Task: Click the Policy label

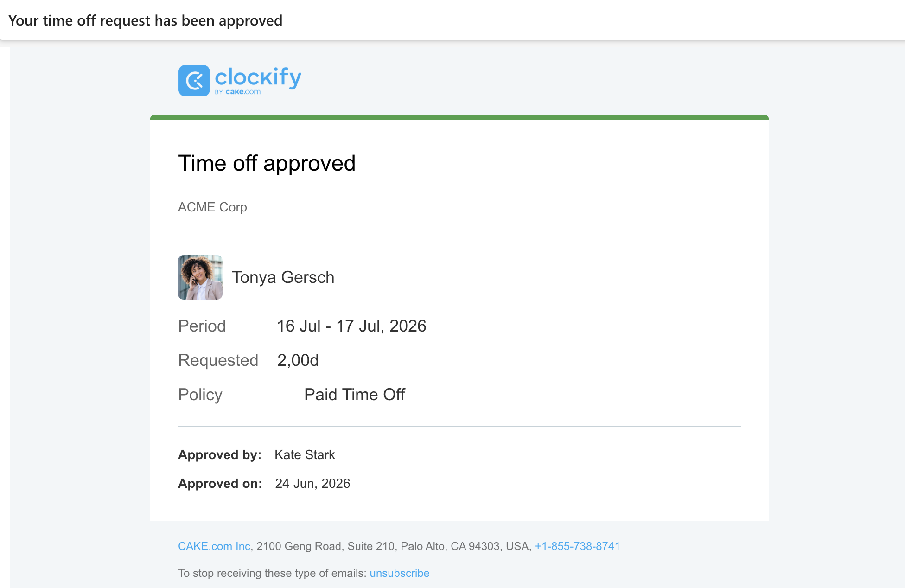Action: coord(201,395)
